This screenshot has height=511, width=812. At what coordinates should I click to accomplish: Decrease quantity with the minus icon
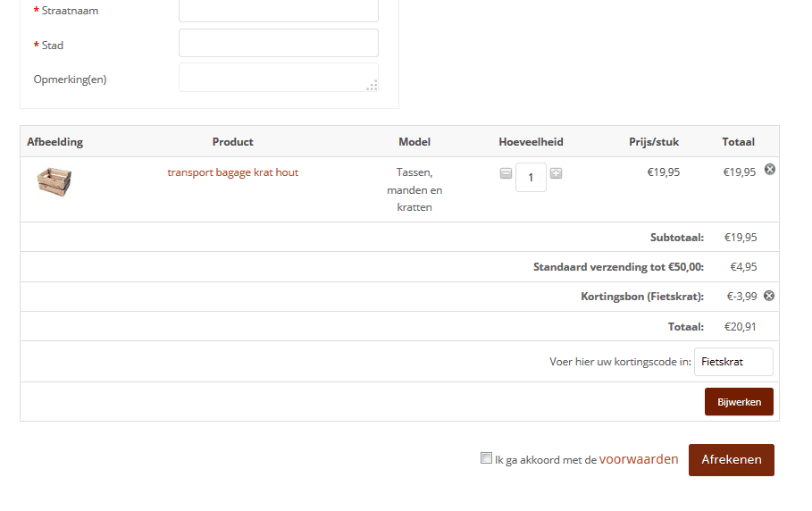pos(506,173)
